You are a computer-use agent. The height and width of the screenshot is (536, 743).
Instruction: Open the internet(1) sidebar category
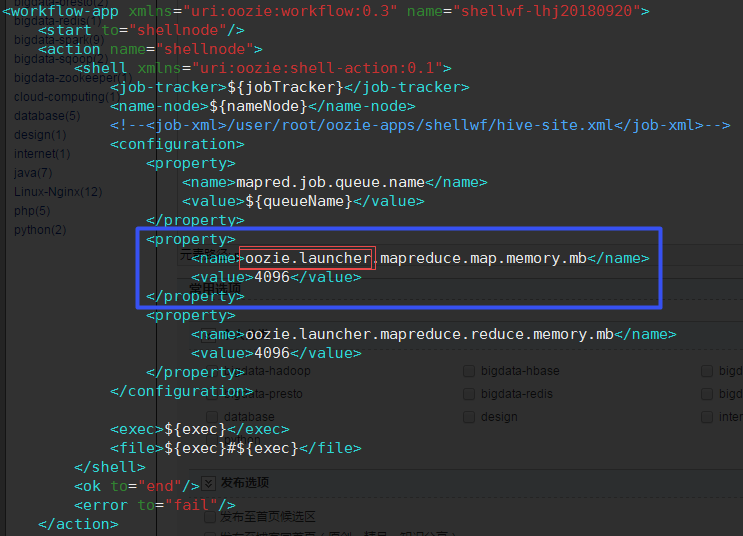click(42, 154)
